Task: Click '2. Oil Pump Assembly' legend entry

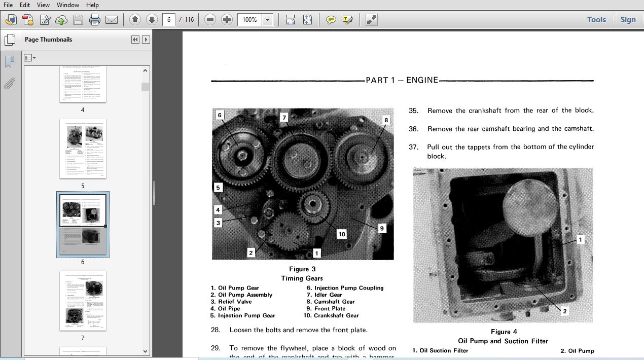Action: (241, 295)
